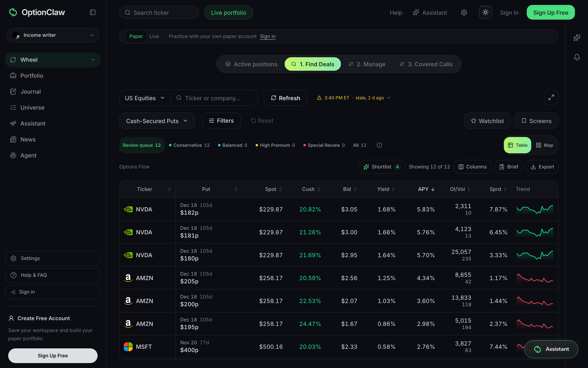This screenshot has height=368, width=588.
Task: Toggle light theme sun icon
Action: (485, 12)
